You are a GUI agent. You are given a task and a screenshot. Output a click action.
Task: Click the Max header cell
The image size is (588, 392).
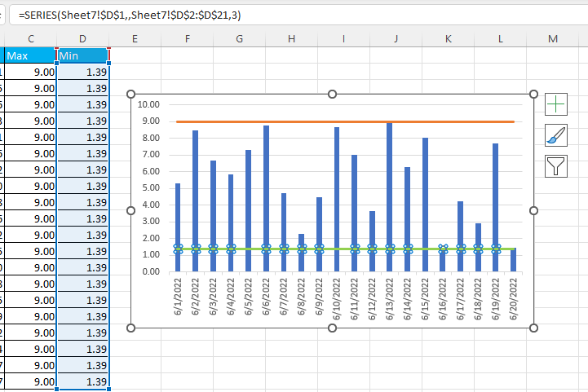[30, 55]
